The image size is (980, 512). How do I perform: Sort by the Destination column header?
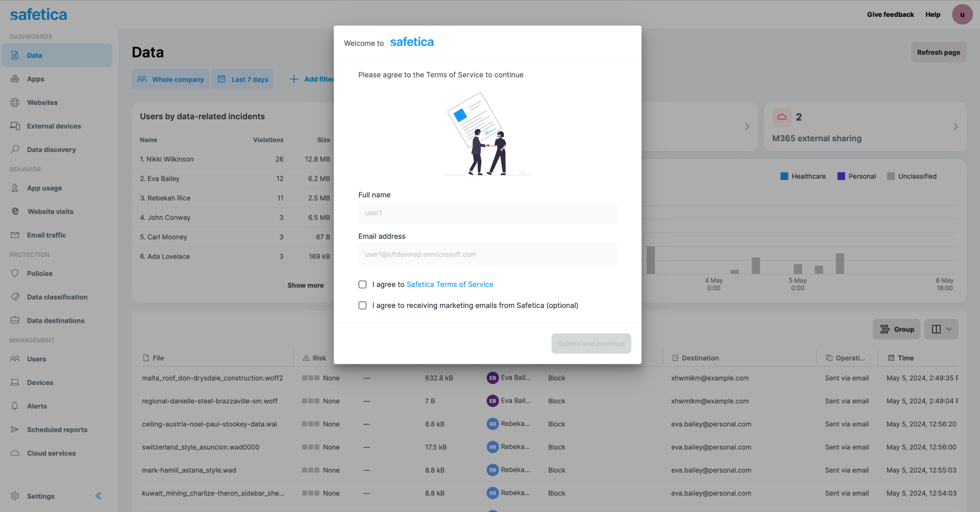coord(700,358)
